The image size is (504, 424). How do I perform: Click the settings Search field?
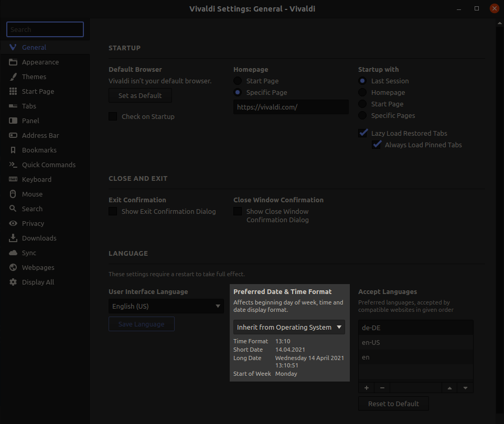[45, 30]
